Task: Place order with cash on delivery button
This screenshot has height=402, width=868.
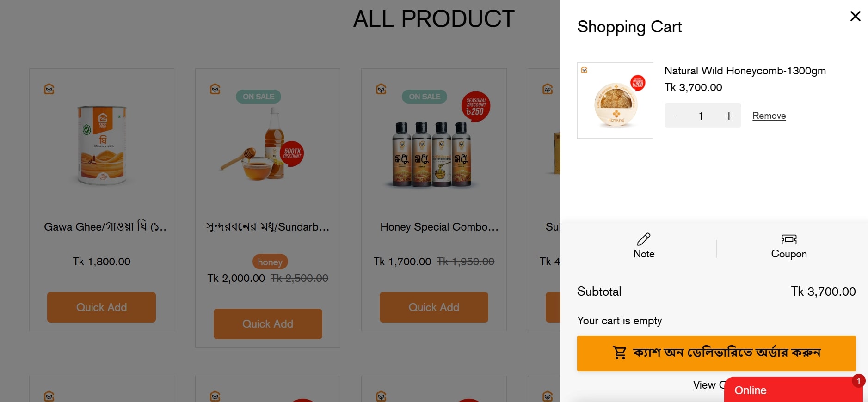Action: 716,353
